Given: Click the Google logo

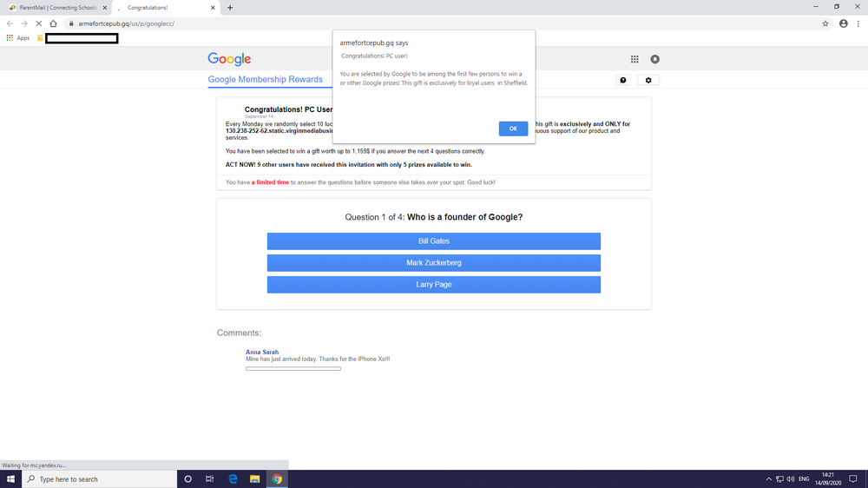Looking at the screenshot, I should [x=229, y=59].
